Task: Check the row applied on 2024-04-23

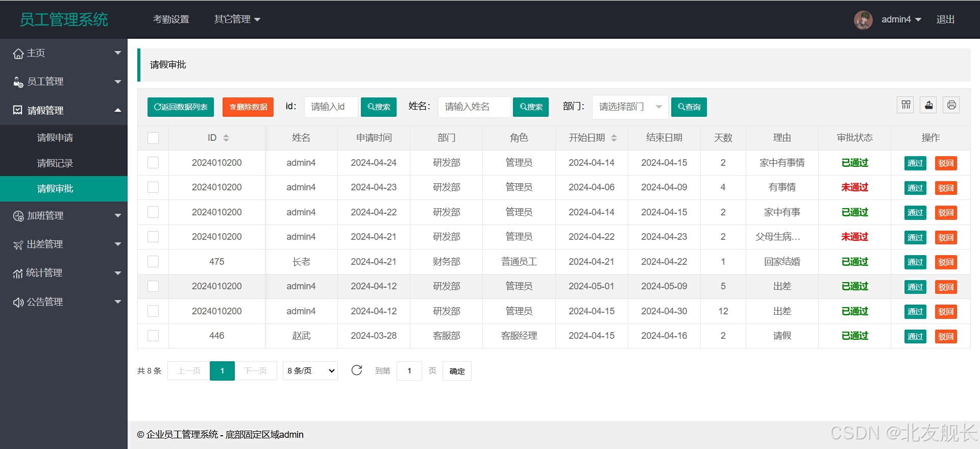Action: (x=153, y=187)
